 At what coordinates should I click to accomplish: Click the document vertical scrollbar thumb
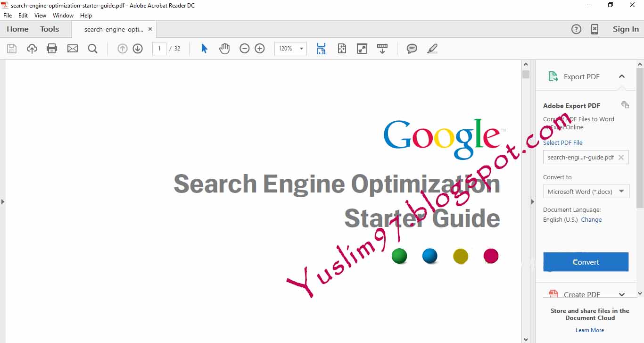(526, 74)
